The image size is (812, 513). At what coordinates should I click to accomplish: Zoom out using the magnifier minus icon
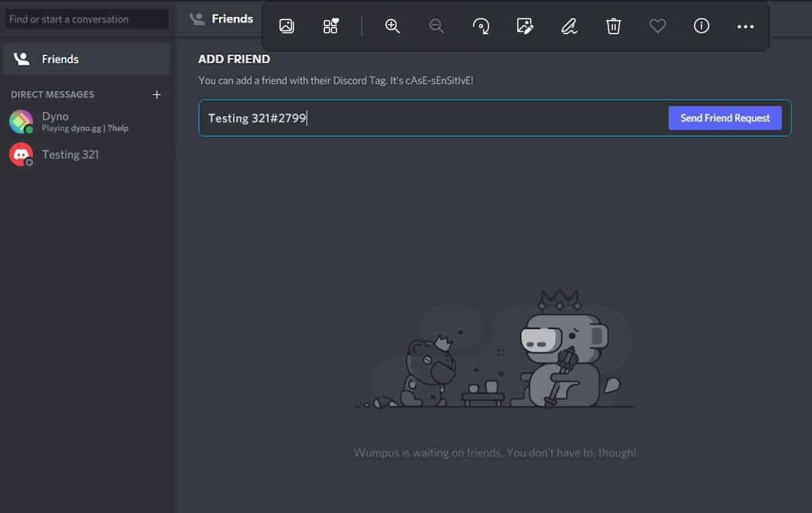point(437,26)
